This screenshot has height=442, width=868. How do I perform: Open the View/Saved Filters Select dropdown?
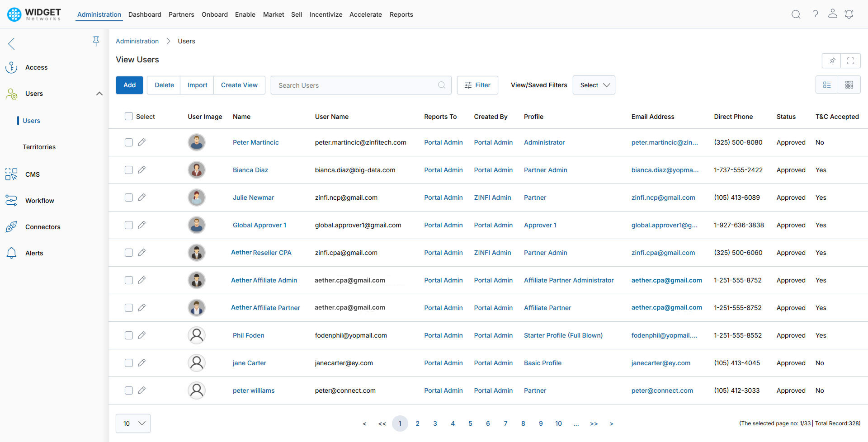[x=594, y=85]
